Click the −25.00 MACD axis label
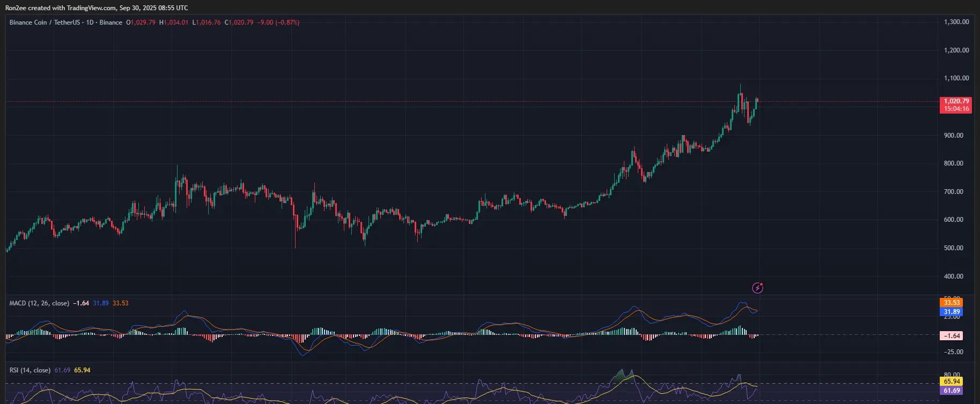 click(953, 352)
